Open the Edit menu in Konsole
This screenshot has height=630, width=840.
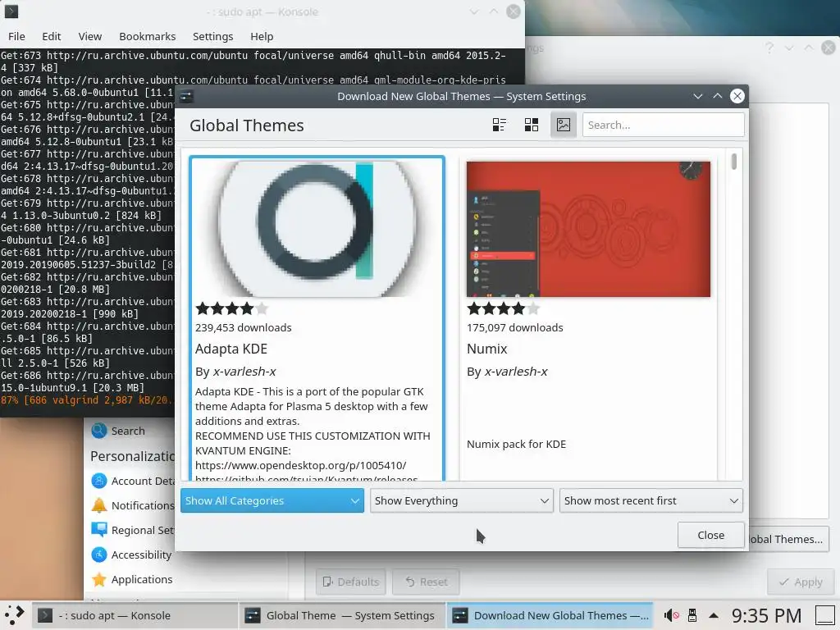(x=52, y=36)
